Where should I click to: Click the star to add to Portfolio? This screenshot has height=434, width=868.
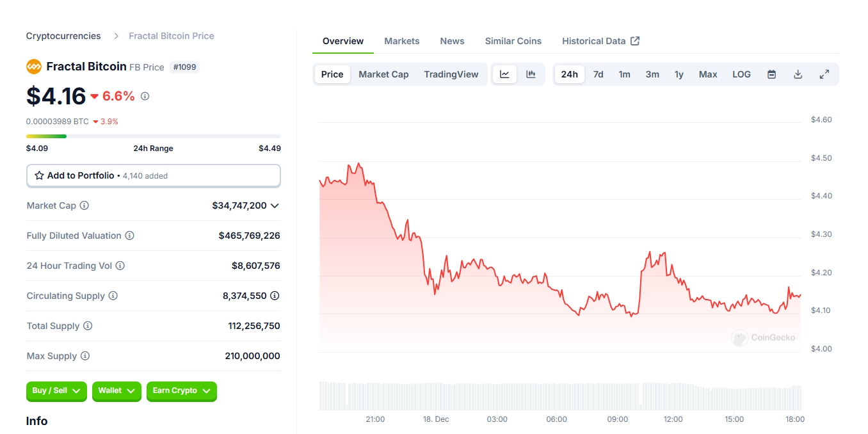[x=38, y=175]
